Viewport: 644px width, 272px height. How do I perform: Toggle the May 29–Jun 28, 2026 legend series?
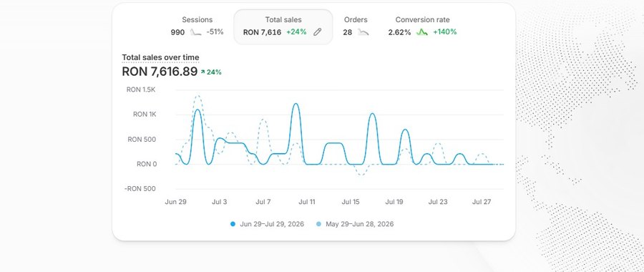coord(355,224)
